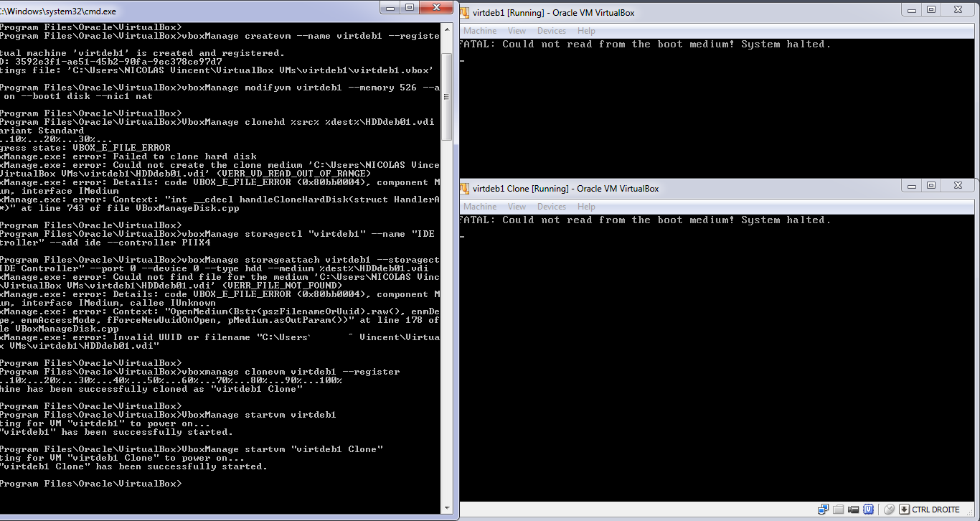Click the video capture status icon
Screen dimensions: 980x521
[x=854, y=510]
